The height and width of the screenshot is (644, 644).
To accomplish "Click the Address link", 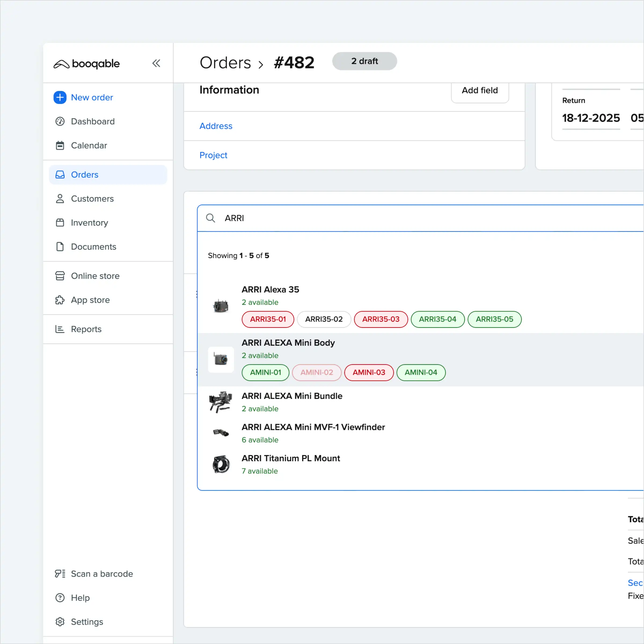I will pyautogui.click(x=216, y=126).
